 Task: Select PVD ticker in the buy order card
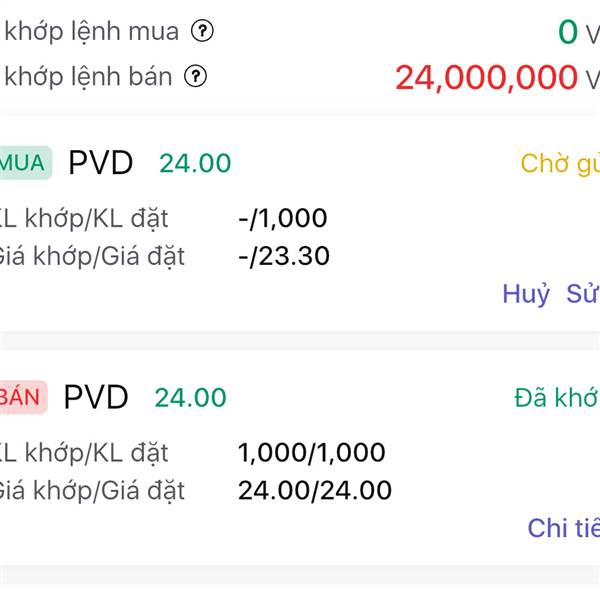(101, 163)
